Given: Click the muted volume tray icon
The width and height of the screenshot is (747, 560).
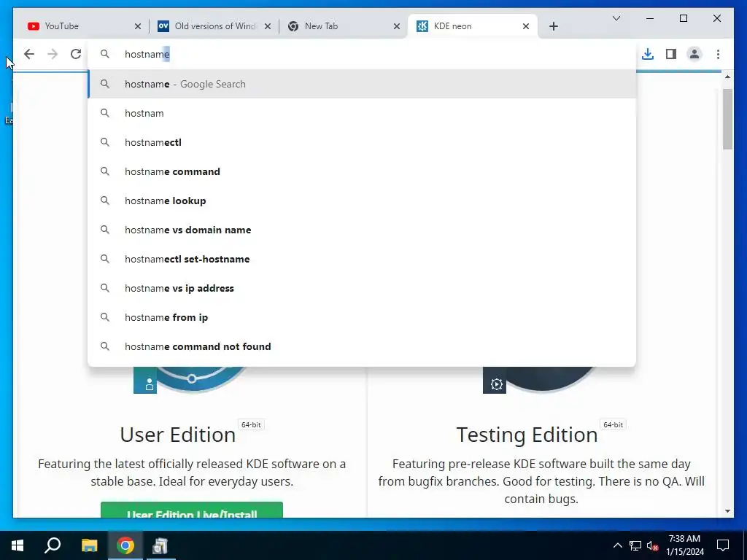Looking at the screenshot, I should (653, 545).
